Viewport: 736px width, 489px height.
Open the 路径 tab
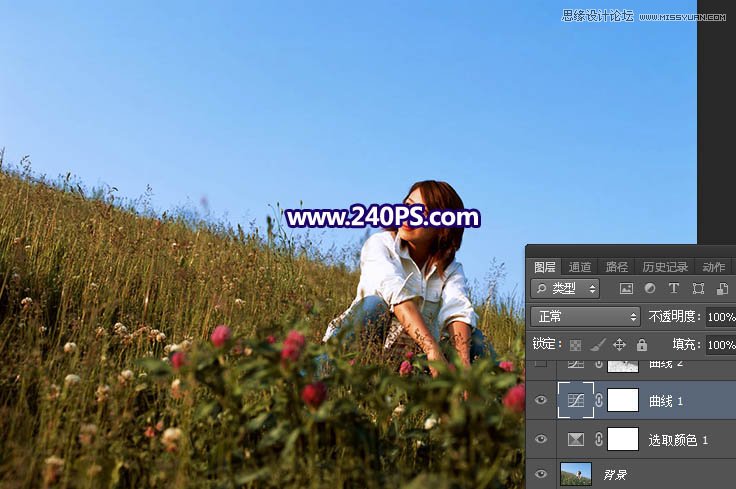[616, 267]
